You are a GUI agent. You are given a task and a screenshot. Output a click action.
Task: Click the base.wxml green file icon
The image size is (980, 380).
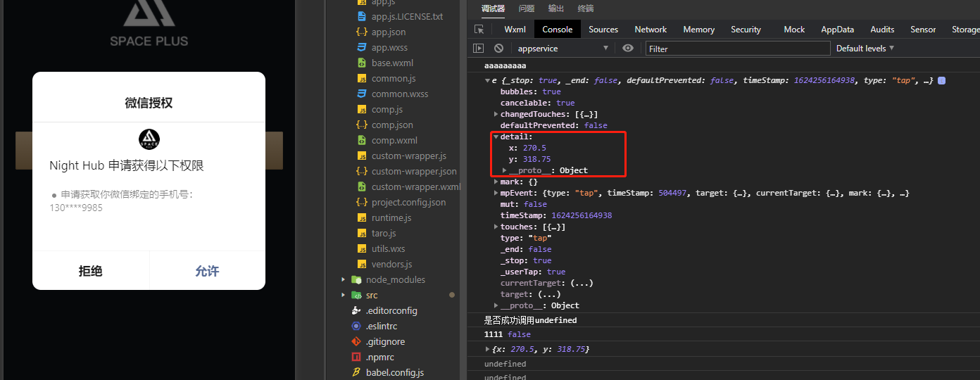tap(362, 63)
